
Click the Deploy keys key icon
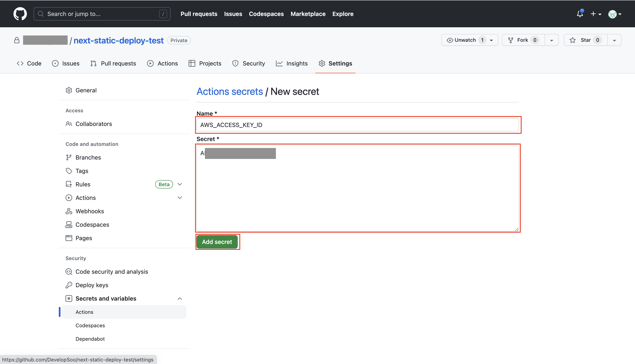pos(69,285)
